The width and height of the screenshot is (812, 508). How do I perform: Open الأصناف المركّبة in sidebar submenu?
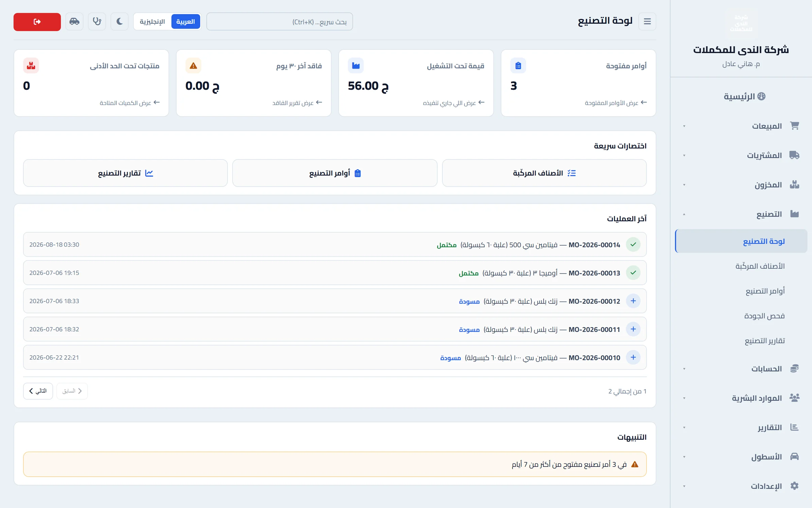click(741, 266)
